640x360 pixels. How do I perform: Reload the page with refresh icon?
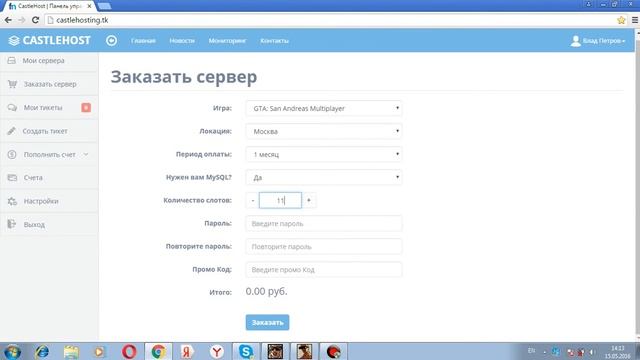click(x=36, y=20)
